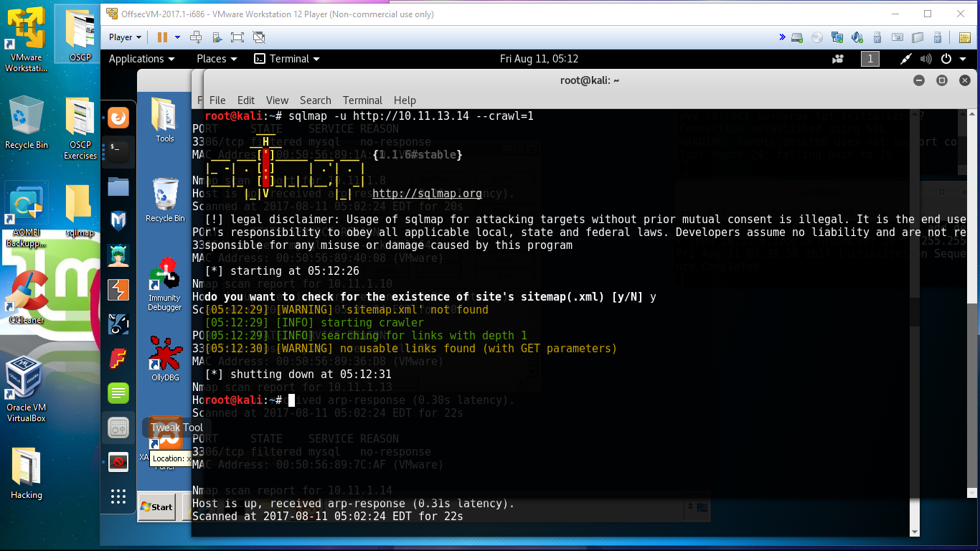Expand the Kali system menu arrow
Image resolution: width=980 pixels, height=551 pixels.
(963, 59)
